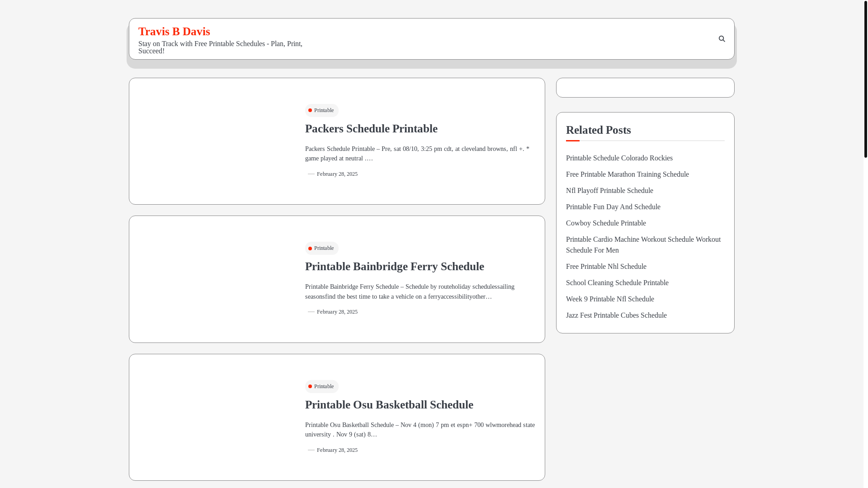Click the Osu Basketball excerpt text

420,430
